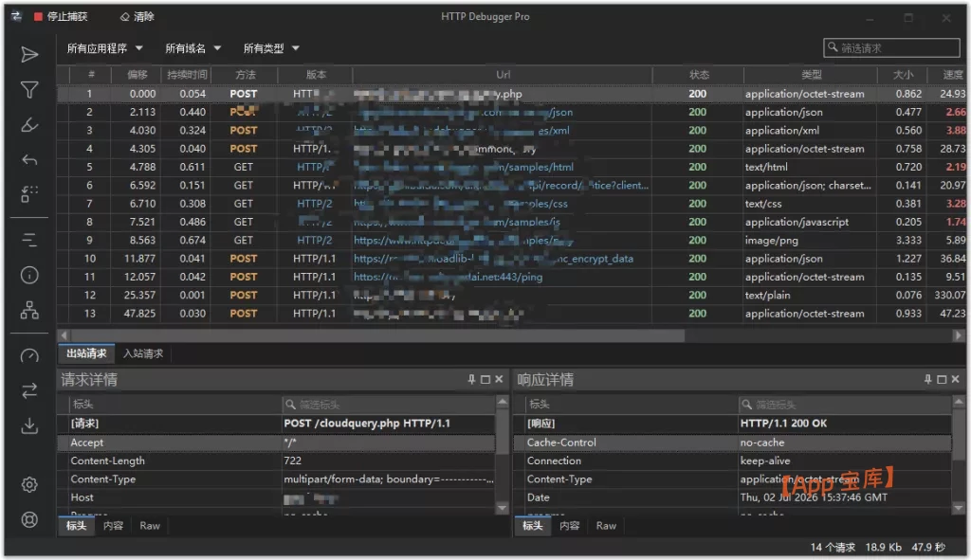Click response details scrollbar down arrow

959,509
